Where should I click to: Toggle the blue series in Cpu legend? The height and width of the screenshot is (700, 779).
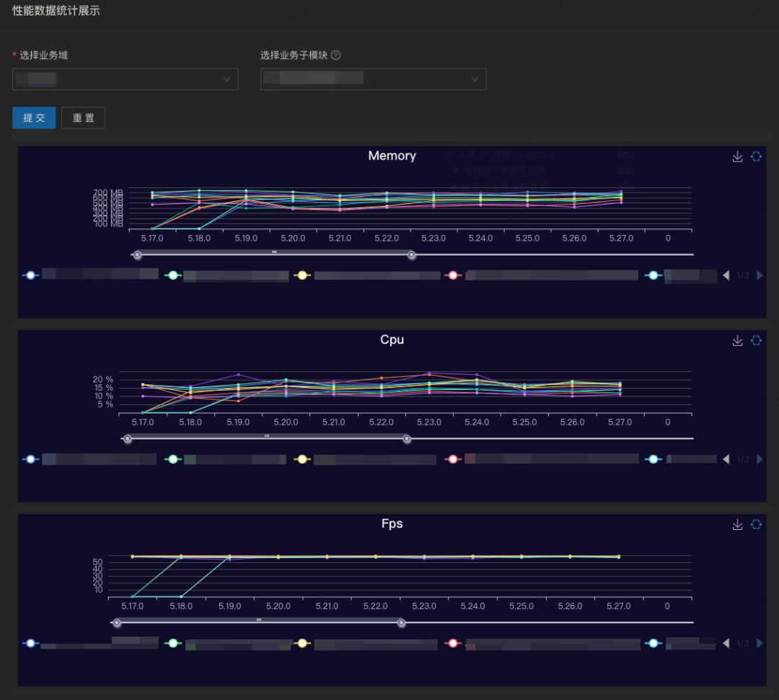pyautogui.click(x=31, y=459)
